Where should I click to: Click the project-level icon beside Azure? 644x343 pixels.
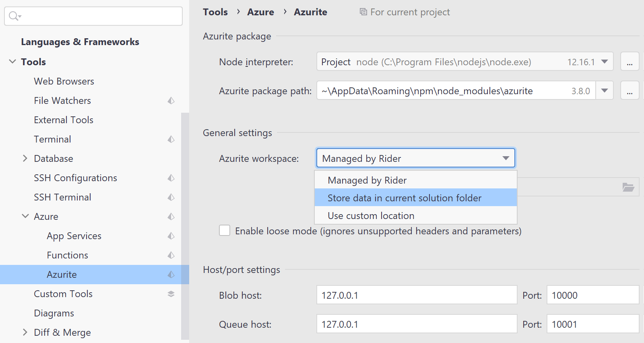pyautogui.click(x=171, y=217)
